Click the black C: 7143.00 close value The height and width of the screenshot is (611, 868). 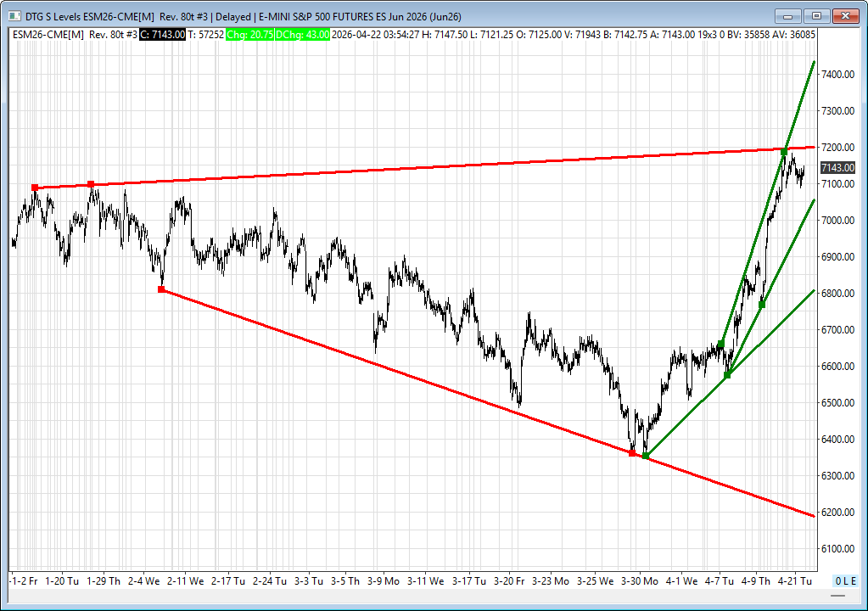[162, 34]
